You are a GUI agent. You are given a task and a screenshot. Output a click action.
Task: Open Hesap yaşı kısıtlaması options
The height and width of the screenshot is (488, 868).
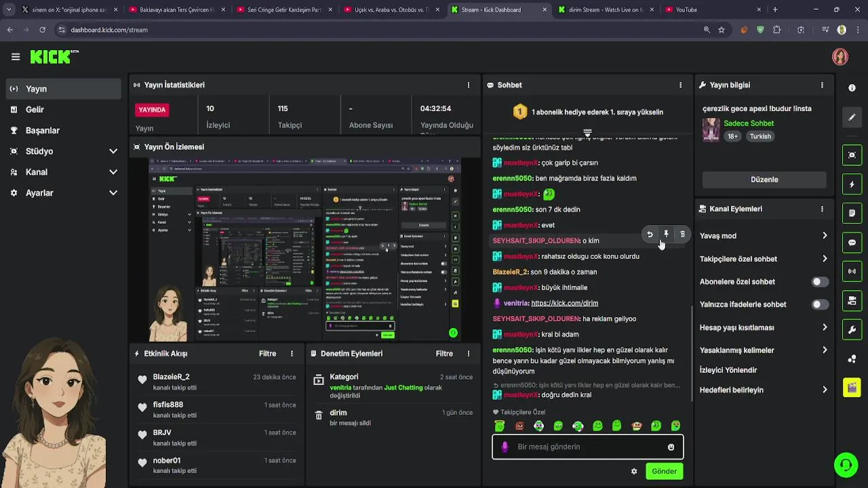[x=764, y=327]
